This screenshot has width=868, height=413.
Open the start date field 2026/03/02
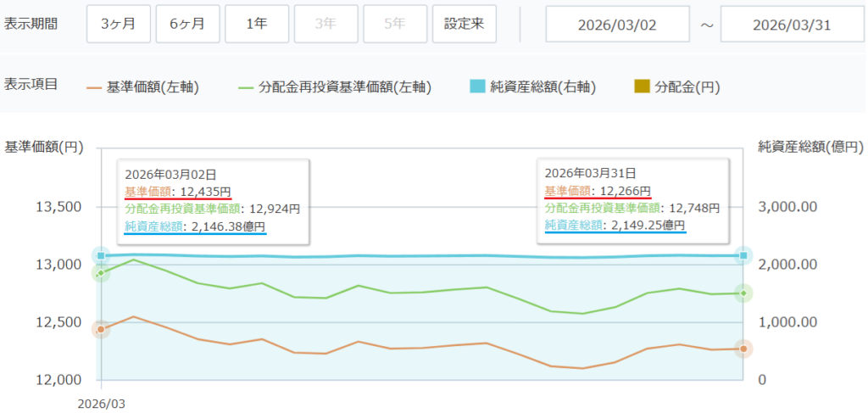617,24
